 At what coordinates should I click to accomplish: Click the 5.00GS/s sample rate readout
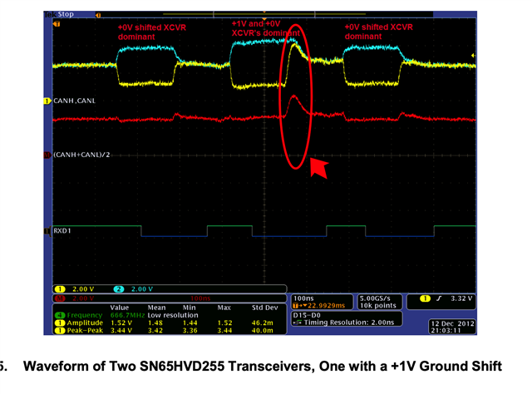(x=375, y=298)
